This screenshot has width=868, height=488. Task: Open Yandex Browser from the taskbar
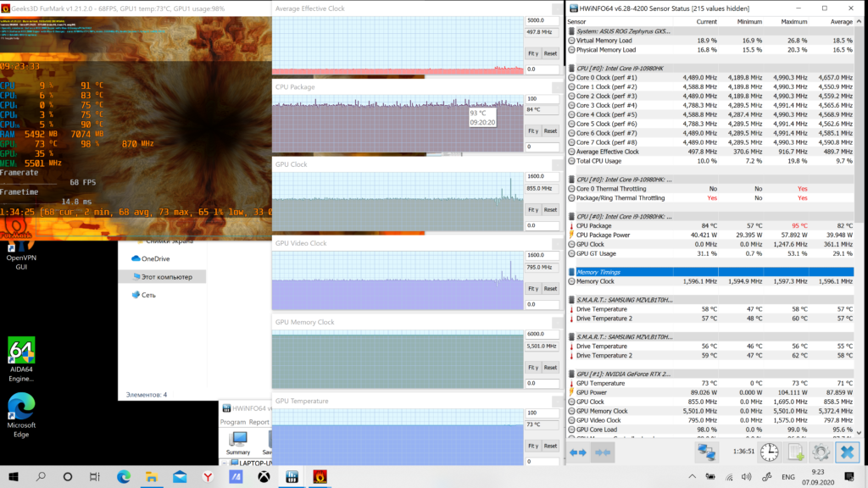208,476
